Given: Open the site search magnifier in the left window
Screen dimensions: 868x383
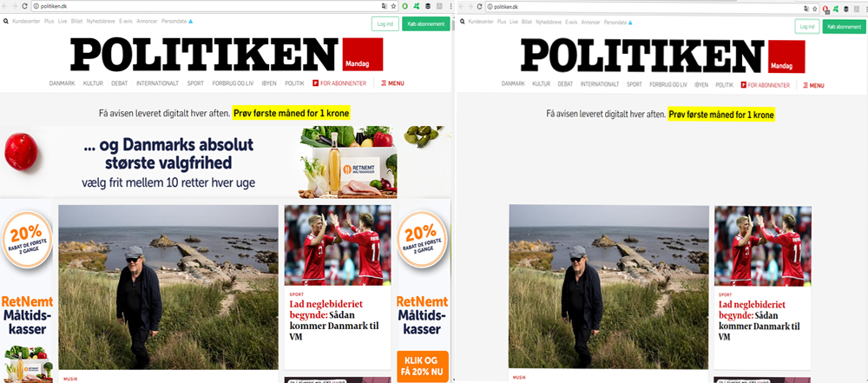Looking at the screenshot, I should 6,21.
